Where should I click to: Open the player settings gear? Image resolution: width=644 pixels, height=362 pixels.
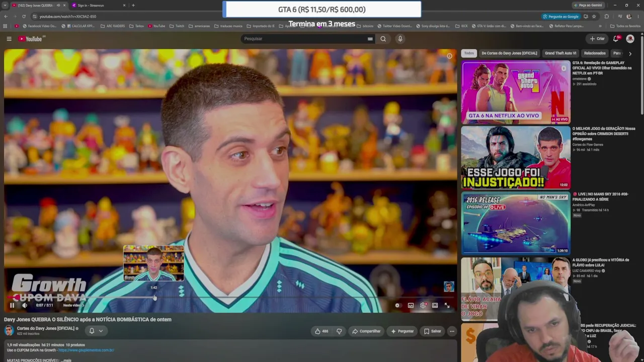[423, 305]
